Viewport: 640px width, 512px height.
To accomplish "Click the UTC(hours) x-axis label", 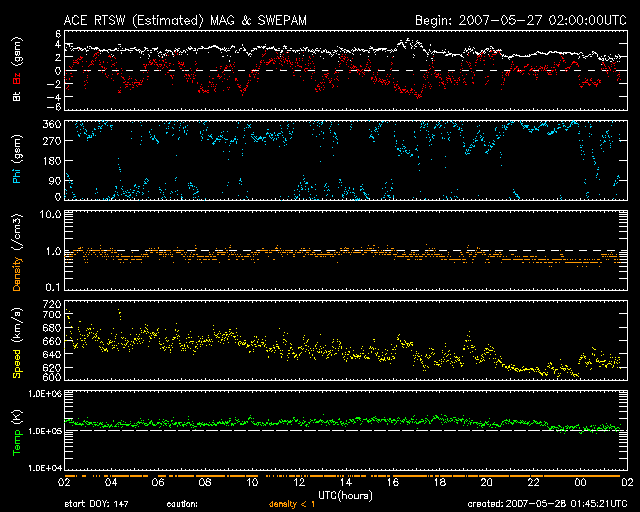I will [348, 495].
